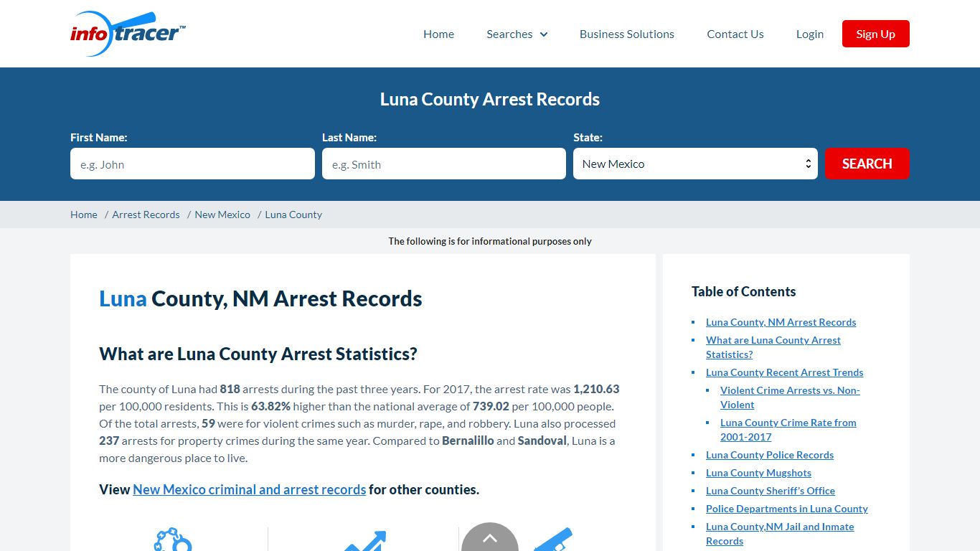This screenshot has height=551, width=980.
Task: Click the red SEARCH button
Action: [867, 164]
